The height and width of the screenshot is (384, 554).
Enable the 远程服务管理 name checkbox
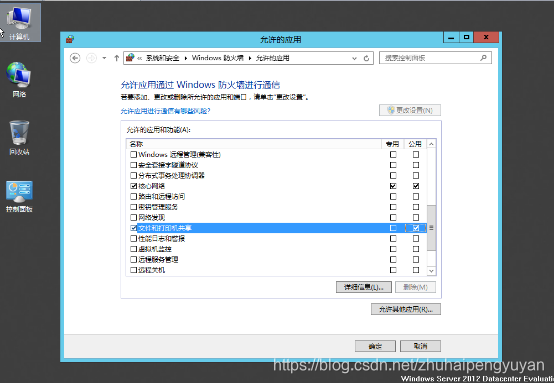(x=134, y=260)
